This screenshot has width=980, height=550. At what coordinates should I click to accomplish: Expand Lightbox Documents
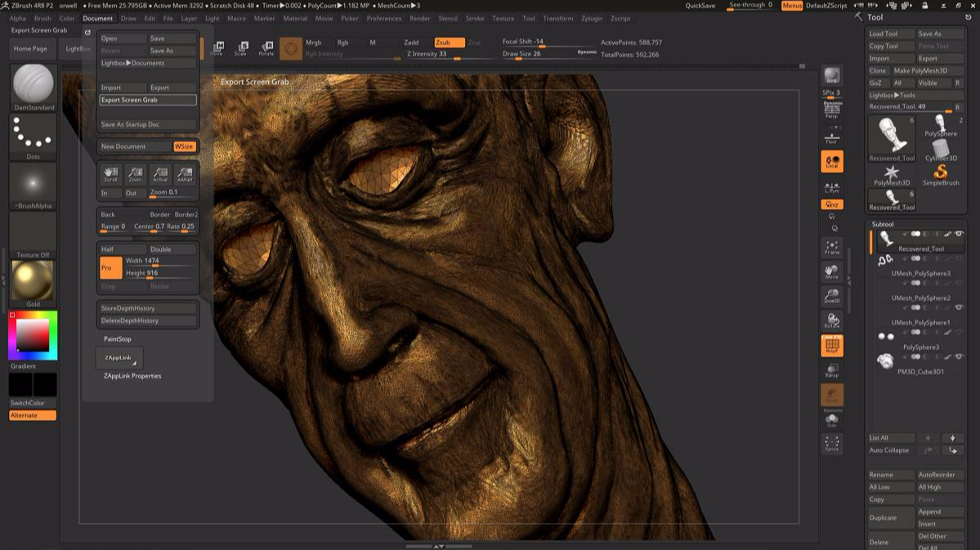(147, 63)
